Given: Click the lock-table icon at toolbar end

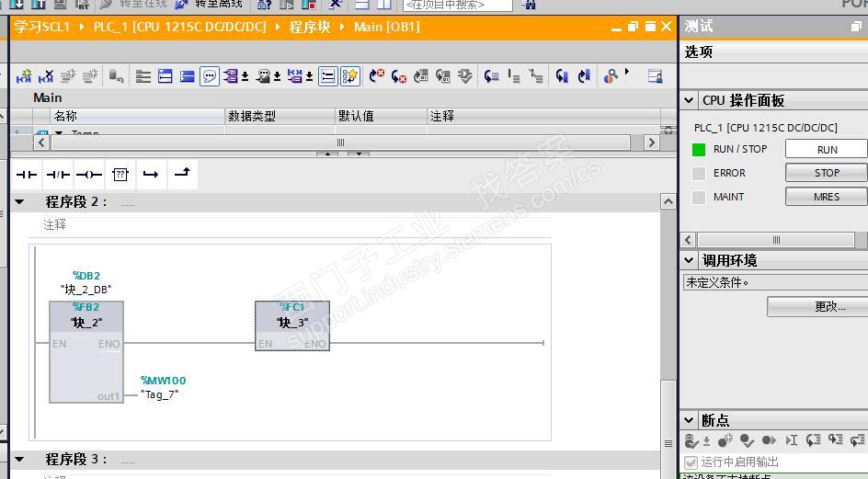Looking at the screenshot, I should pyautogui.click(x=655, y=76).
